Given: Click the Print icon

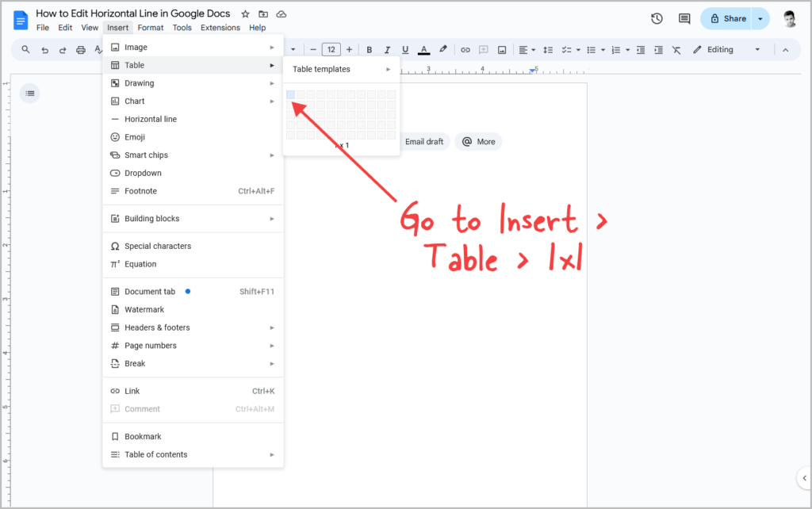Looking at the screenshot, I should 82,49.
